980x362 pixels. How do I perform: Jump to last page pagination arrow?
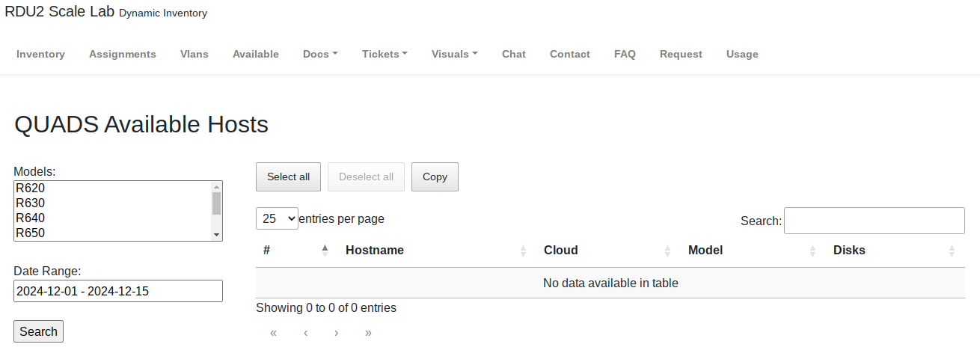pyautogui.click(x=368, y=333)
